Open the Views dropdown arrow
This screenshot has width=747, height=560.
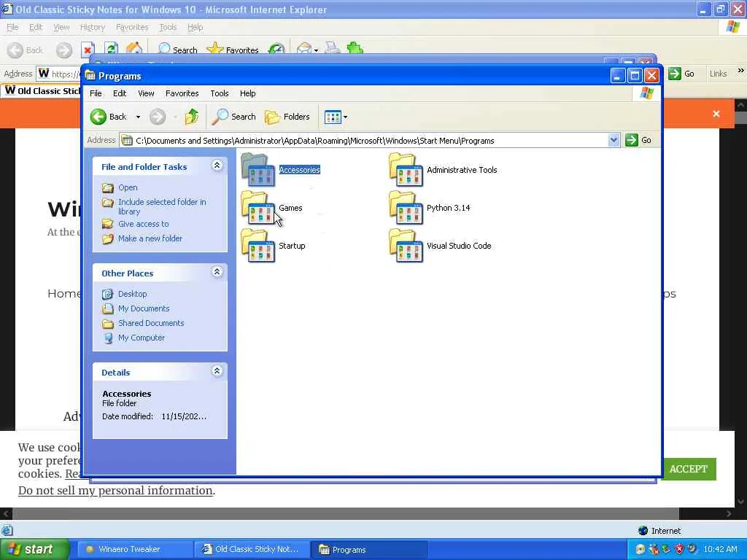(x=345, y=117)
